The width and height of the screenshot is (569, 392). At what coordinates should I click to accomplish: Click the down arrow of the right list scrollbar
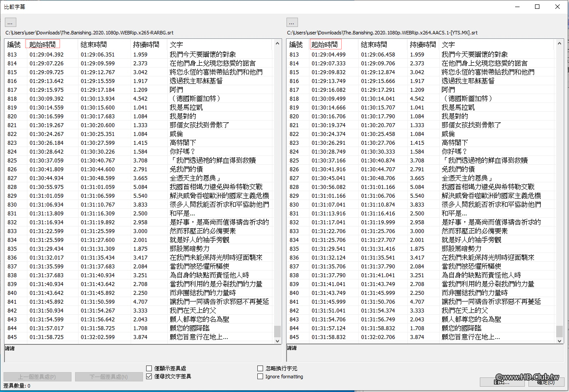(560, 341)
